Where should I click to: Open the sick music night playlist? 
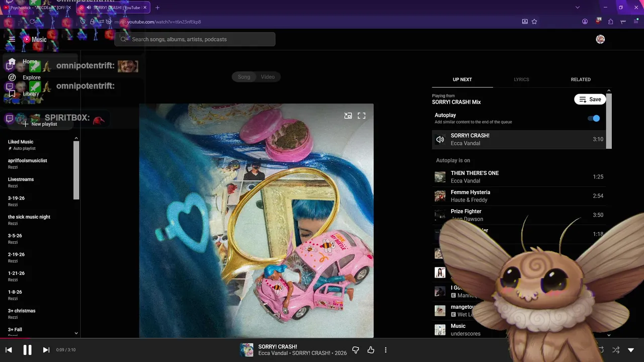38,220
